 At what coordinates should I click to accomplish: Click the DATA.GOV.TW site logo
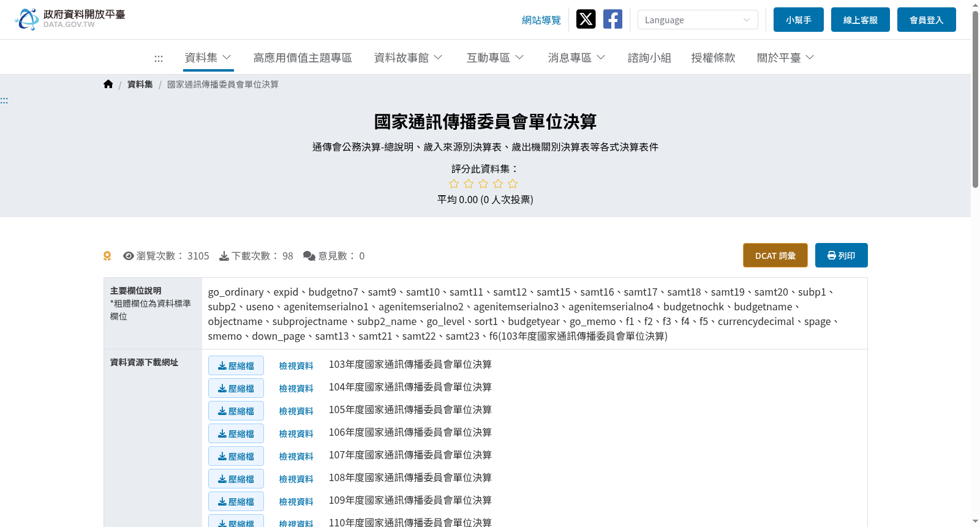click(x=70, y=19)
